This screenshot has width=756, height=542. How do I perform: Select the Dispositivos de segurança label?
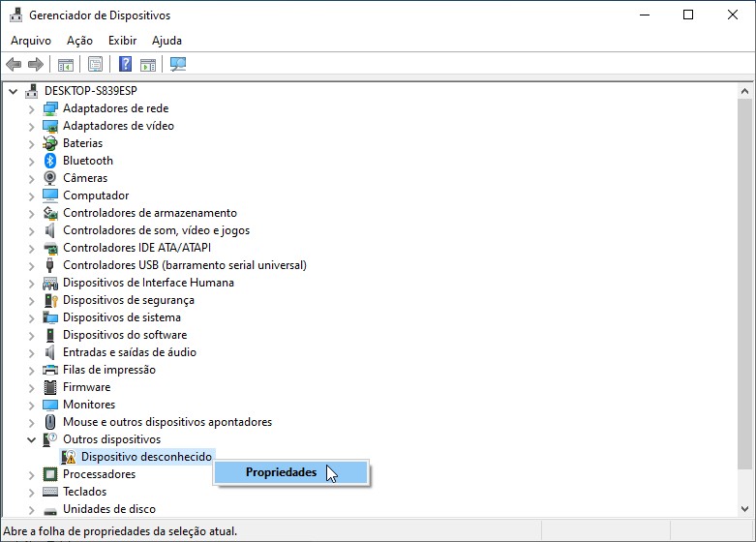[x=129, y=300]
